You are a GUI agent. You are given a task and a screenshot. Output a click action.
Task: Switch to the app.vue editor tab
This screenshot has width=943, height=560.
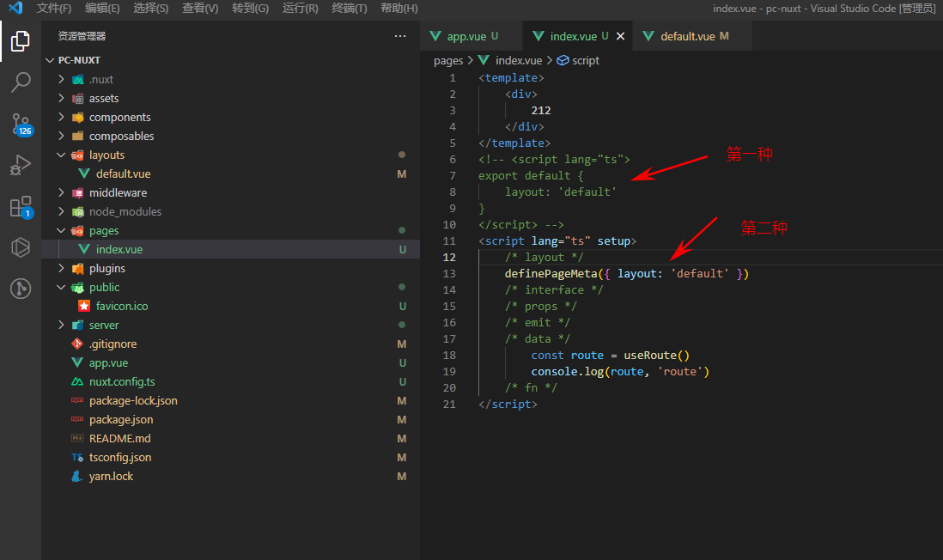tap(471, 36)
